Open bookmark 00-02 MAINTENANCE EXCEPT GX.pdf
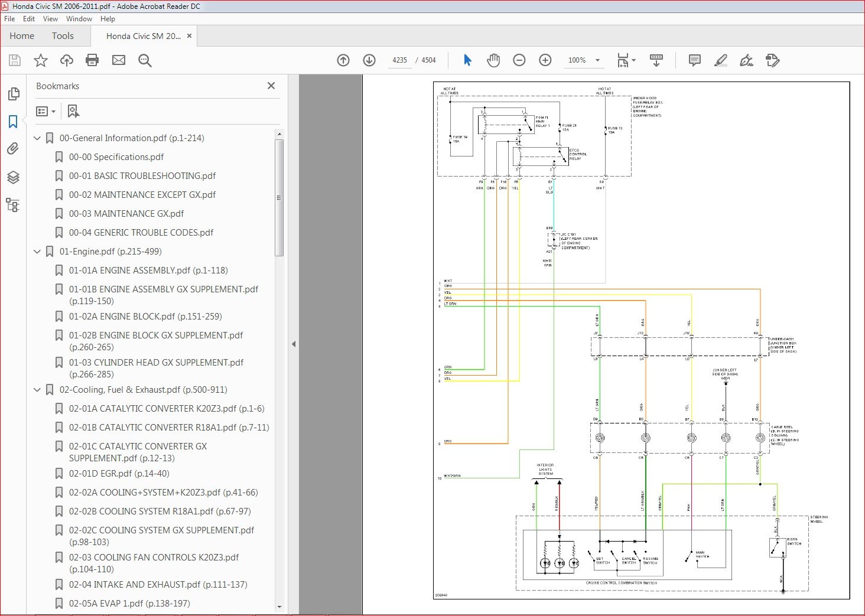The height and width of the screenshot is (616, 865). [x=142, y=195]
